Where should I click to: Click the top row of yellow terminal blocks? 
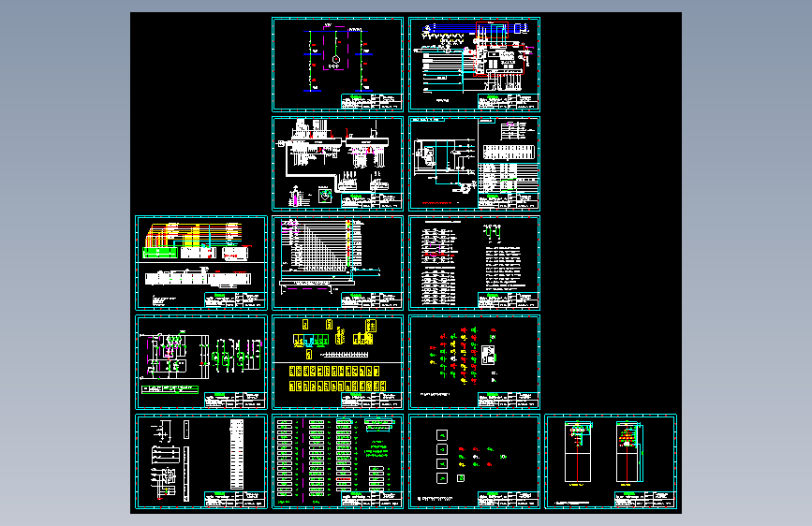pos(334,372)
